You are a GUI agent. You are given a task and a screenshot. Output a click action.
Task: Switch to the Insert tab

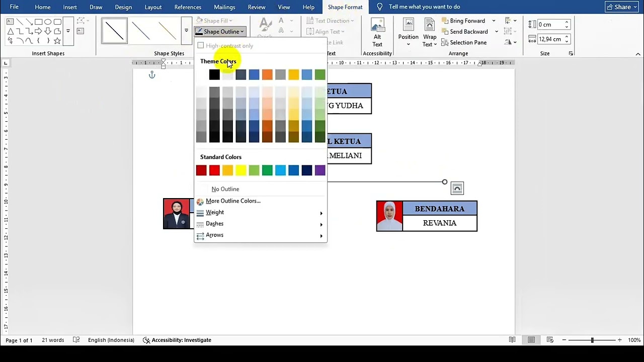point(70,7)
